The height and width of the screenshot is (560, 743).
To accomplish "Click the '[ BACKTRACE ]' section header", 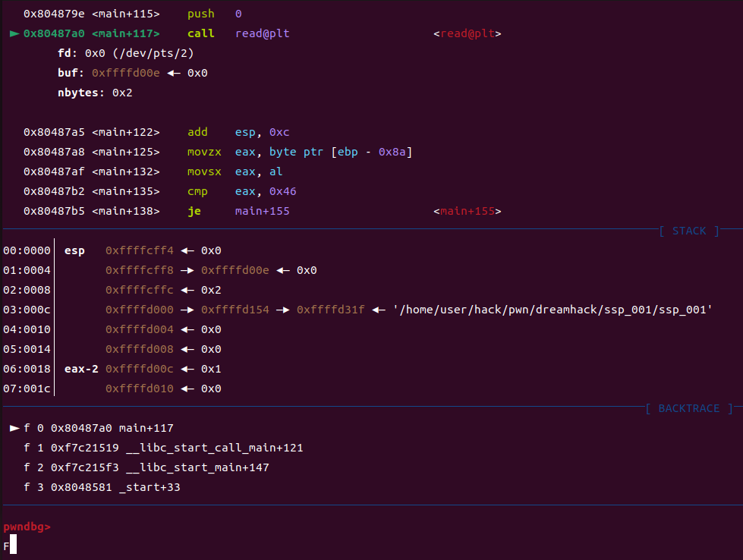I will pyautogui.click(x=689, y=408).
